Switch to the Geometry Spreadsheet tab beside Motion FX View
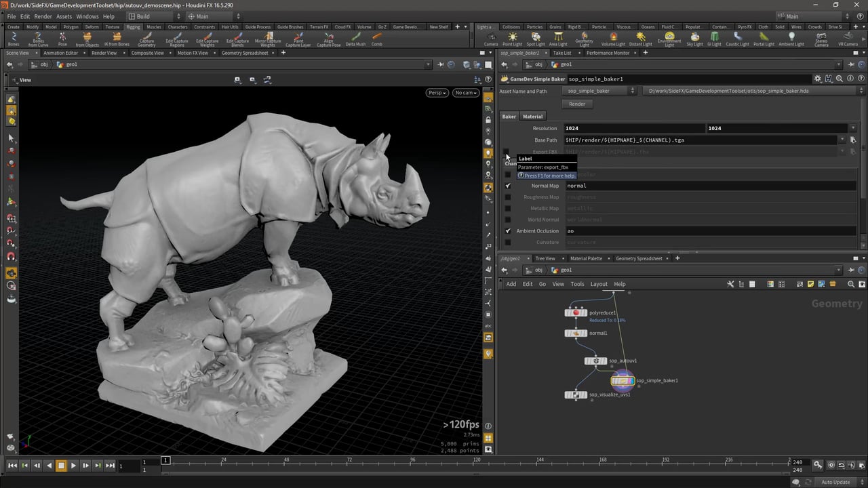Image resolution: width=868 pixels, height=488 pixels. tap(245, 53)
